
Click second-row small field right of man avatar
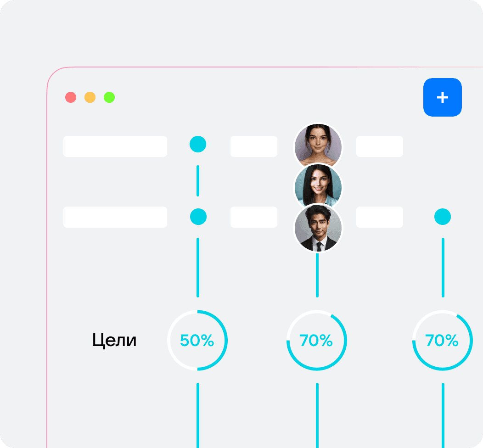[x=380, y=217]
